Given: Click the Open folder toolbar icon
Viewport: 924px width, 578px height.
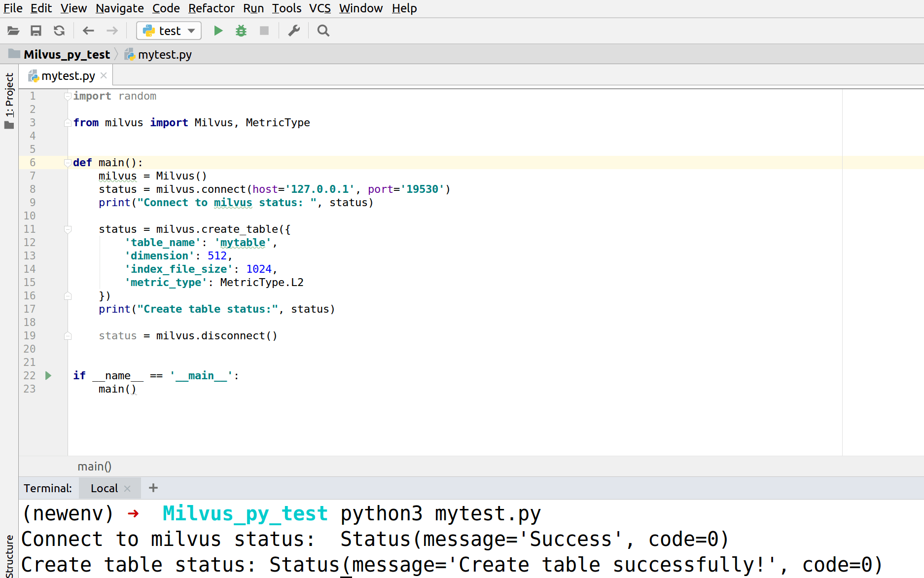Looking at the screenshot, I should [x=13, y=31].
